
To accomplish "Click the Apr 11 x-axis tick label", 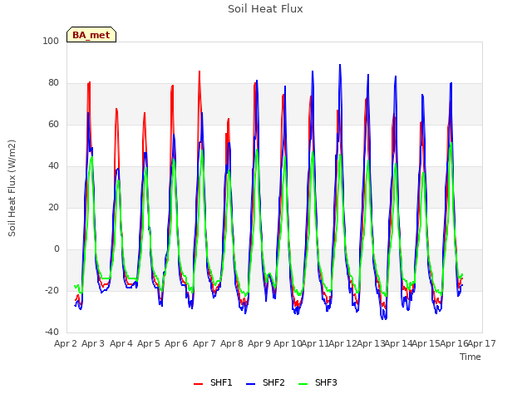I will point(315,343).
